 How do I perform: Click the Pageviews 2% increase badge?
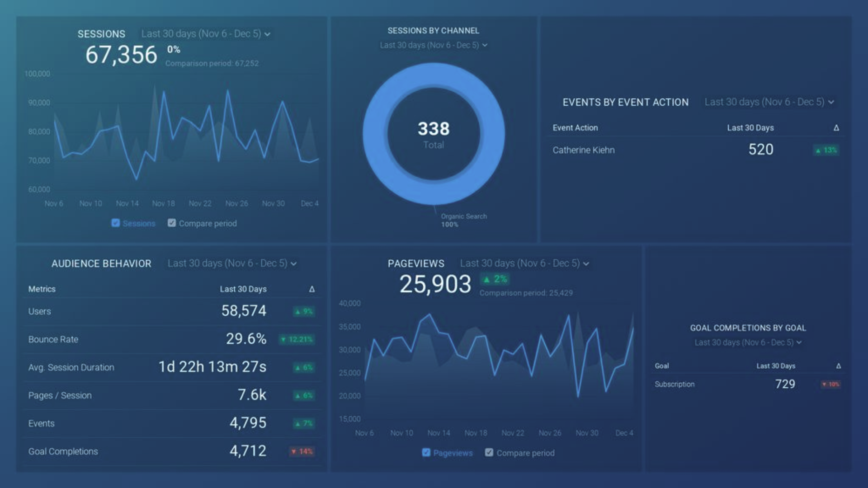pos(495,279)
